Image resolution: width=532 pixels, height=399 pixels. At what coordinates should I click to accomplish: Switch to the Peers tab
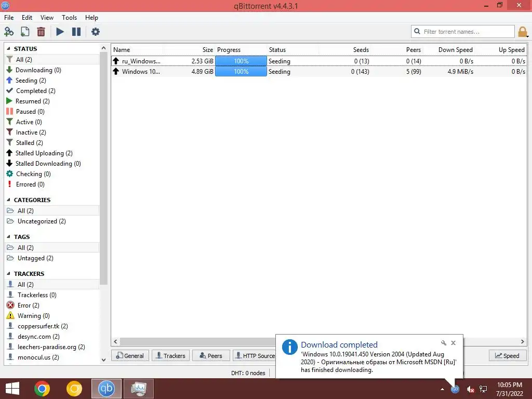pyautogui.click(x=211, y=355)
